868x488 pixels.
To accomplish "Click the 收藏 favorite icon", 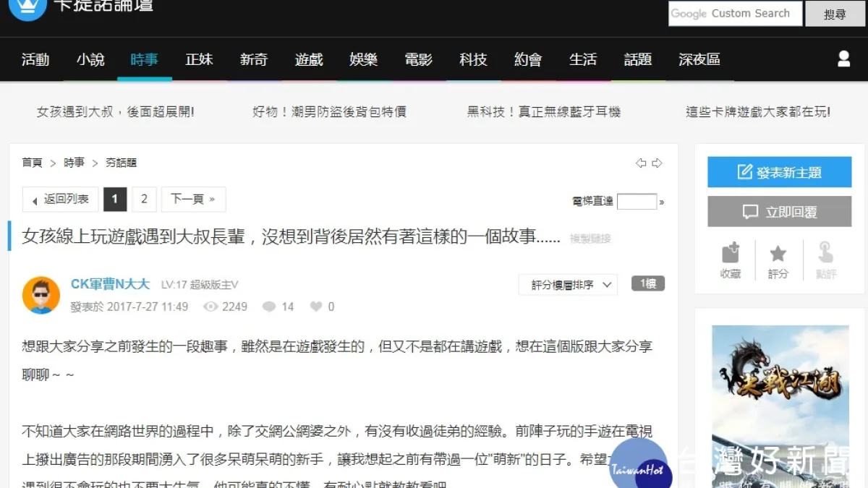I will (x=731, y=253).
